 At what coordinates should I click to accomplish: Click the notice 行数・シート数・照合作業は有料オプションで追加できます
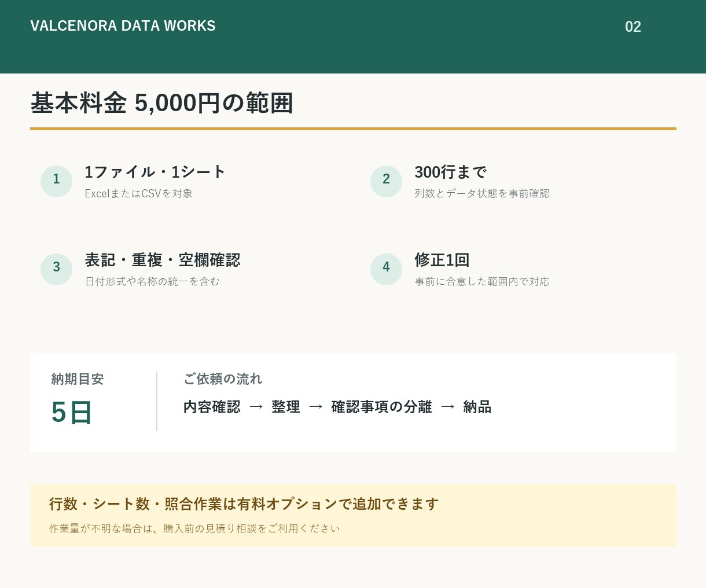click(244, 504)
